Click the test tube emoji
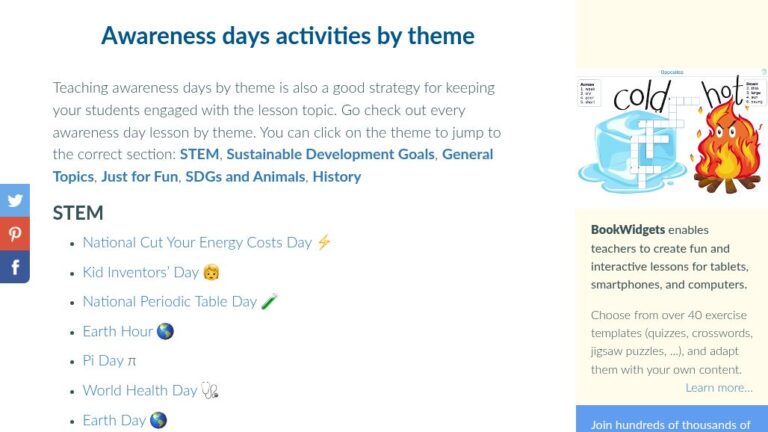The width and height of the screenshot is (768, 432). coord(269,301)
